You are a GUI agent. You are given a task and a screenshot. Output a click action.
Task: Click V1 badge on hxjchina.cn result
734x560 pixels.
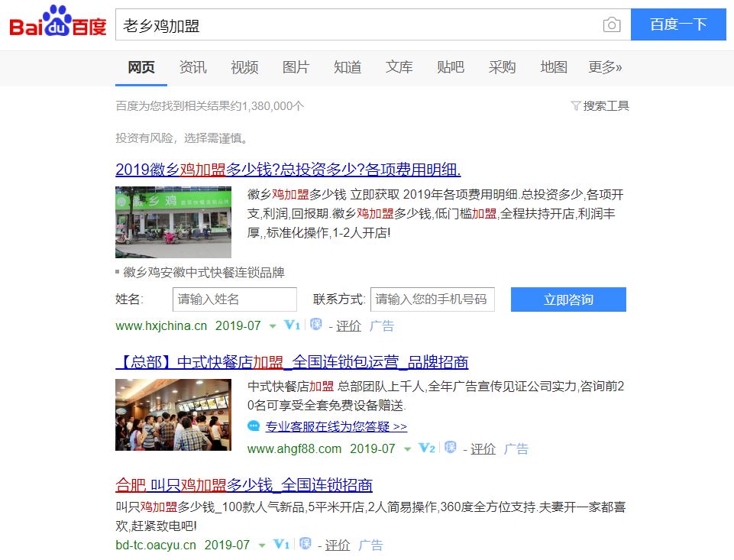[292, 325]
